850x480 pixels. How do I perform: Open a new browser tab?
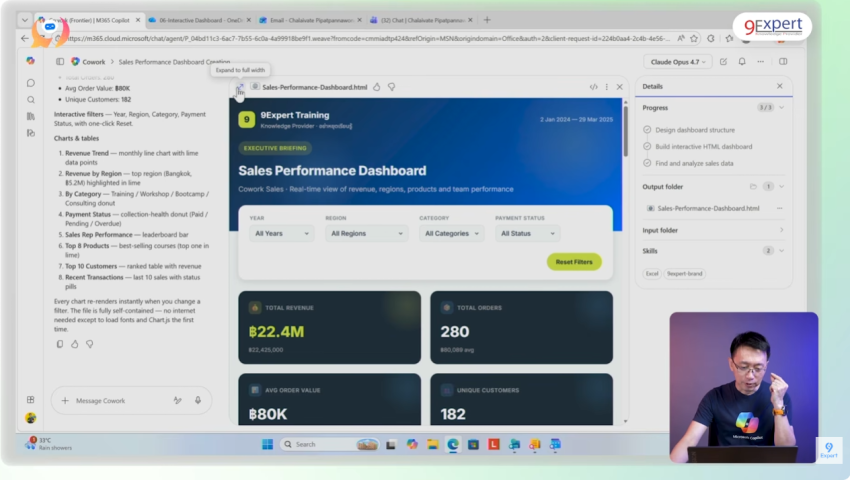(x=487, y=20)
